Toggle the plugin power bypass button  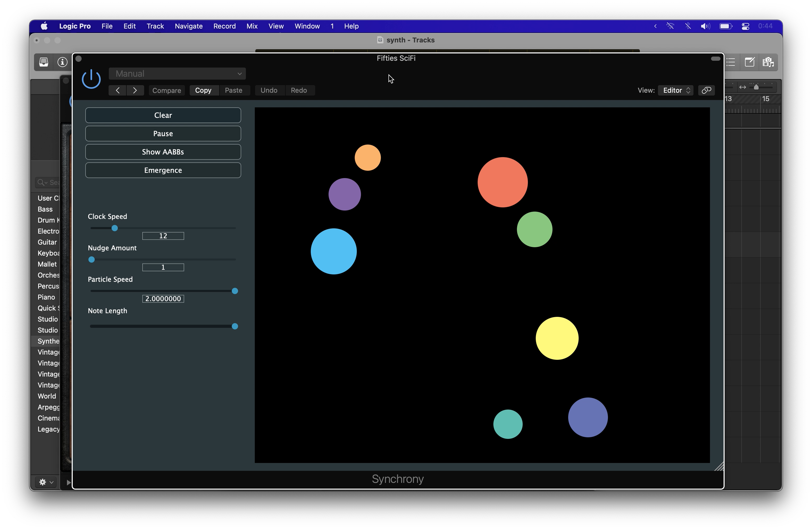(91, 79)
